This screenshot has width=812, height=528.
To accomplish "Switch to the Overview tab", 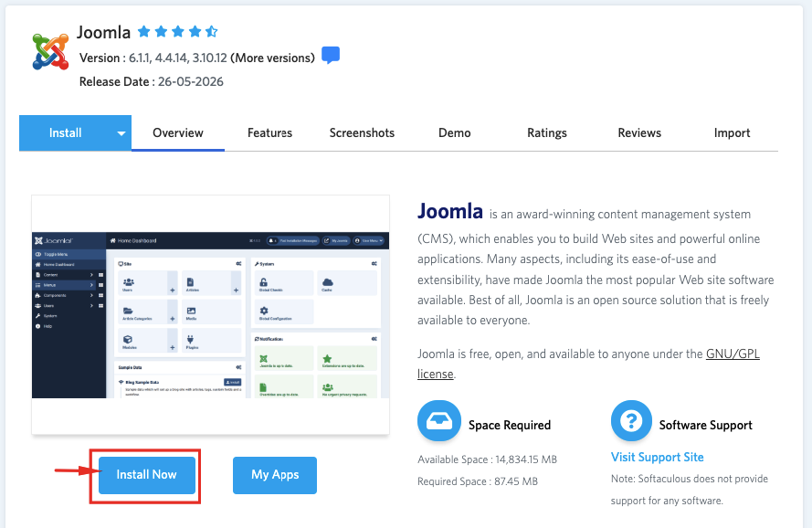I will pyautogui.click(x=177, y=133).
